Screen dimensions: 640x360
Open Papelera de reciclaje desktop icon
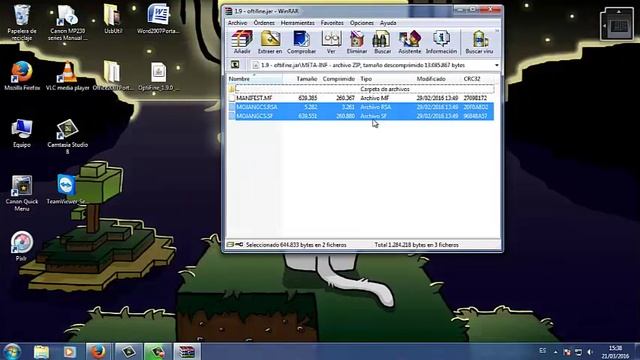(x=22, y=22)
